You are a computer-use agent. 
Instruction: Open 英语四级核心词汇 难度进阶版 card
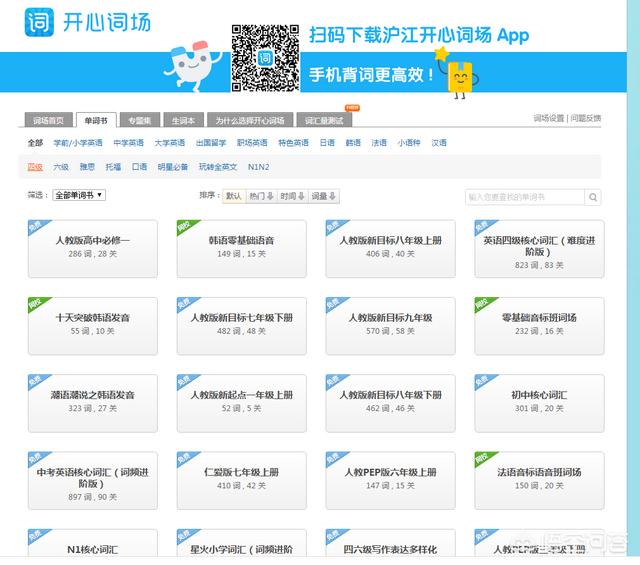[539, 249]
